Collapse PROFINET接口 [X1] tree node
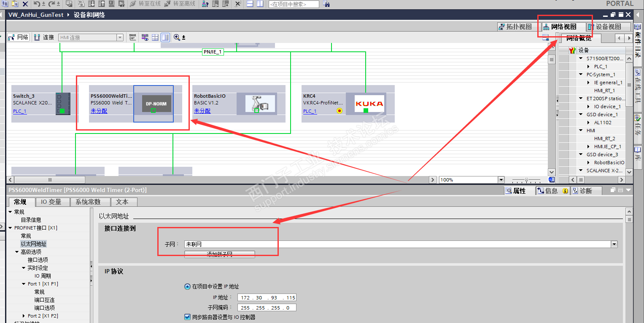This screenshot has width=644, height=323. click(11, 228)
